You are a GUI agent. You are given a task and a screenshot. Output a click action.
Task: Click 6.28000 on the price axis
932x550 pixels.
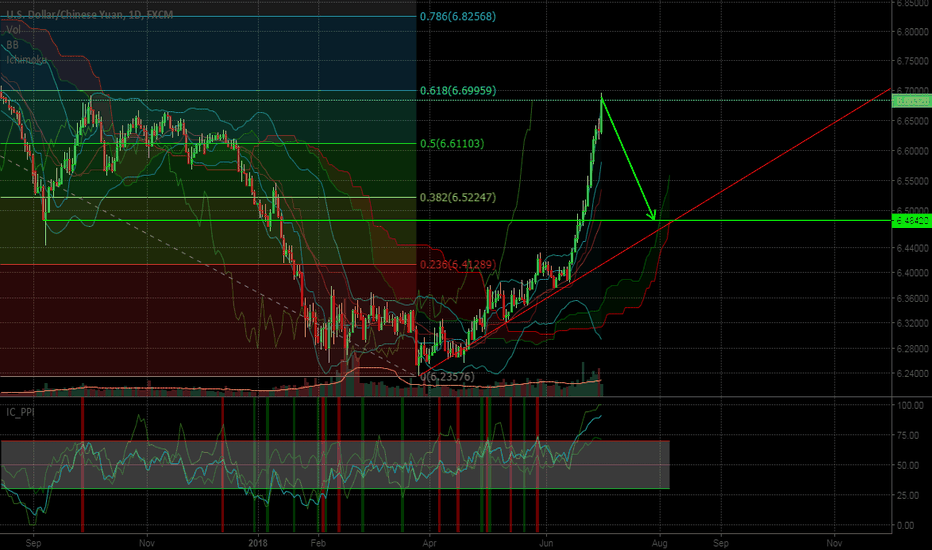(912, 348)
